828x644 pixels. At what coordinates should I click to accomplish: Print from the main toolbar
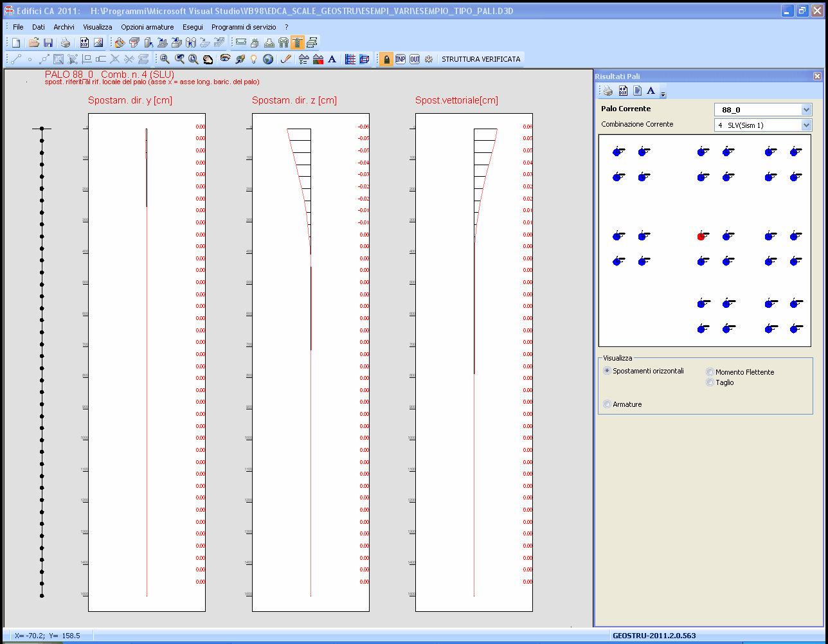(66, 43)
